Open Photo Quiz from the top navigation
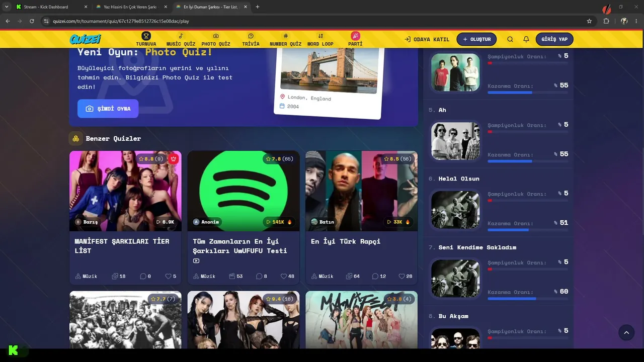The width and height of the screenshot is (644, 362). [216, 39]
